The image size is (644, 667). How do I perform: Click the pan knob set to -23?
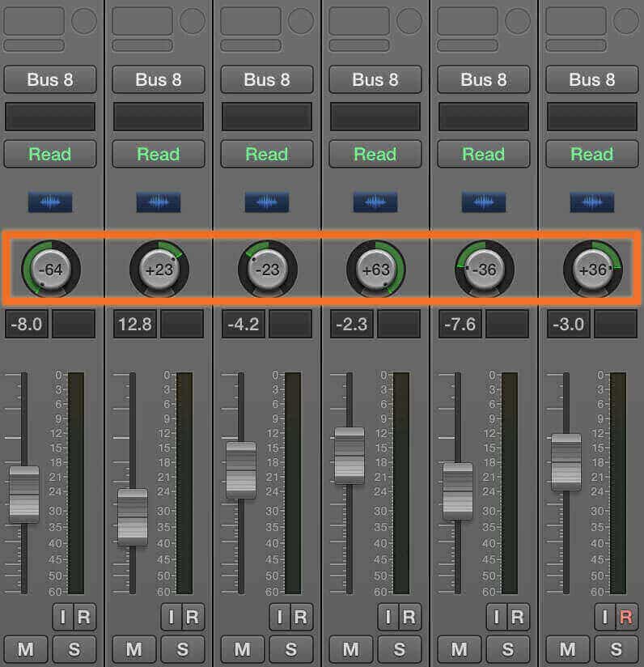[x=268, y=270]
